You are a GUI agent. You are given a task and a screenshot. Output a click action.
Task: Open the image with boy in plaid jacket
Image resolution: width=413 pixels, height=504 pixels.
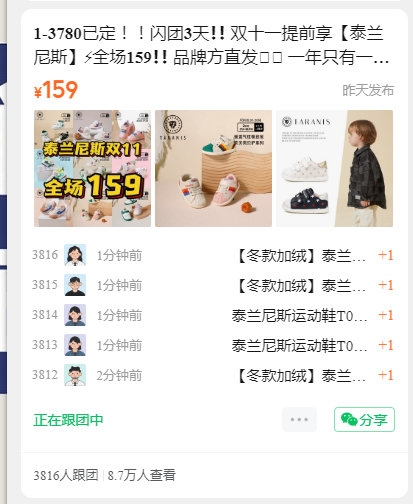[334, 168]
